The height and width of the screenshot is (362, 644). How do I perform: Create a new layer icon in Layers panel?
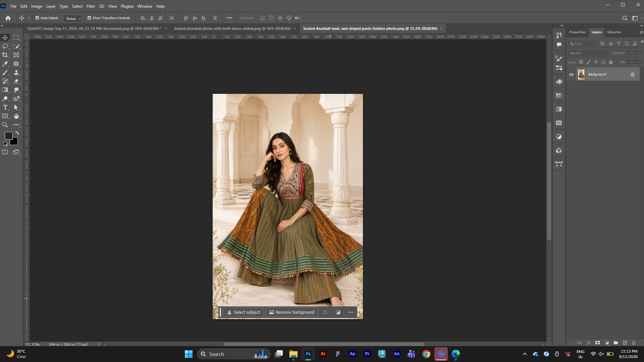pos(625,343)
